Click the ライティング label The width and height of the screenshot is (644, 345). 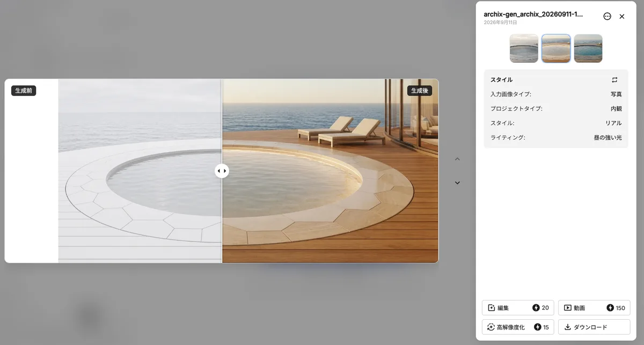click(x=508, y=138)
